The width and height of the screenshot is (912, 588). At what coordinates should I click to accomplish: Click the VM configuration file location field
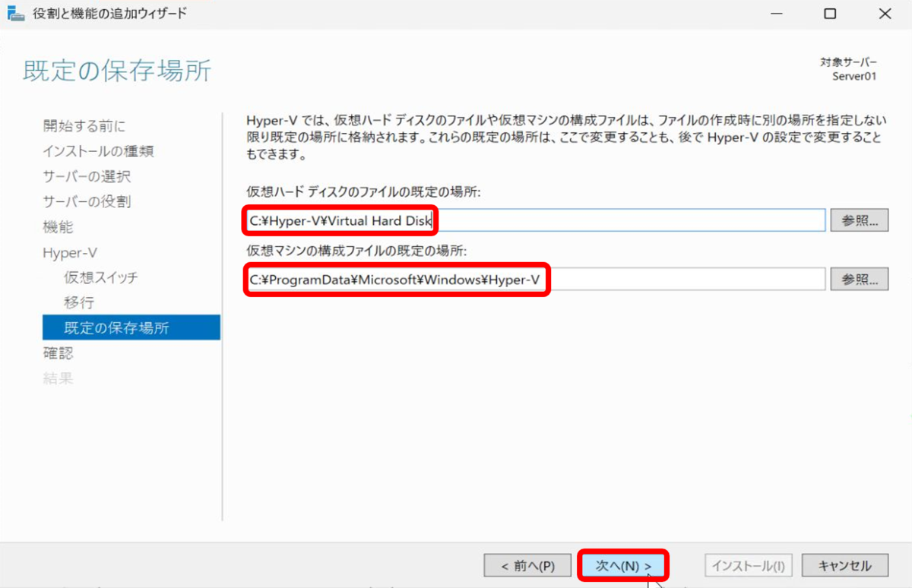point(535,280)
